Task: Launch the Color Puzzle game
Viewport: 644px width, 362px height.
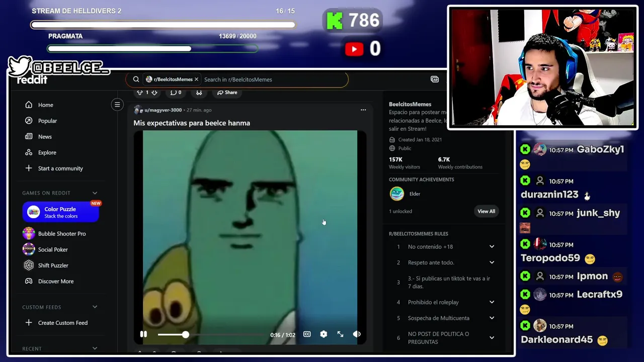Action: coord(61,212)
